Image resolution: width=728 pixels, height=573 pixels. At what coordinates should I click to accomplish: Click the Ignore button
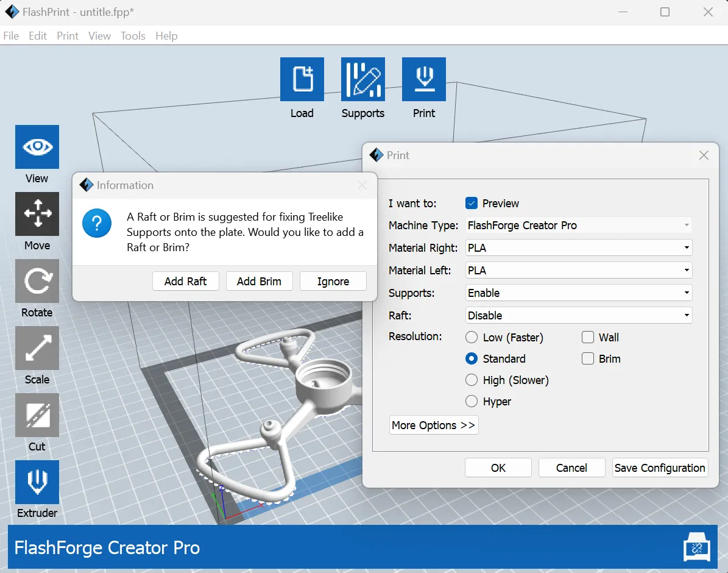click(333, 281)
